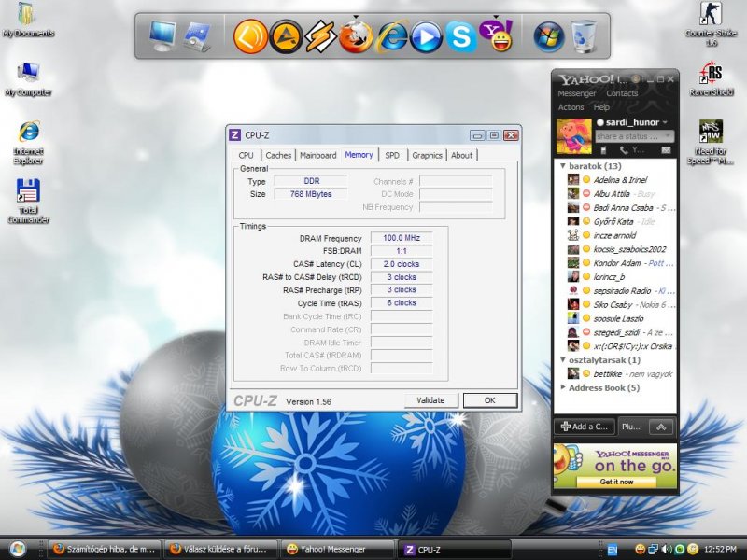This screenshot has height=560, width=747.
Task: Select contact Győrfi Kata
Action: tap(614, 221)
